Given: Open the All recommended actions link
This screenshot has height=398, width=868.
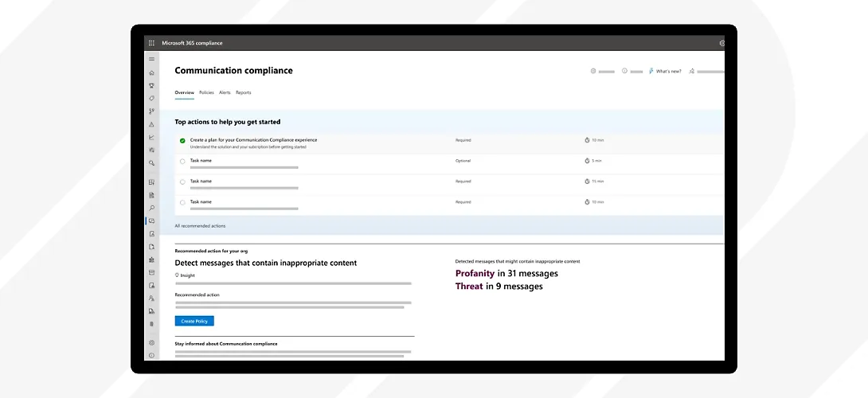Looking at the screenshot, I should (x=200, y=226).
